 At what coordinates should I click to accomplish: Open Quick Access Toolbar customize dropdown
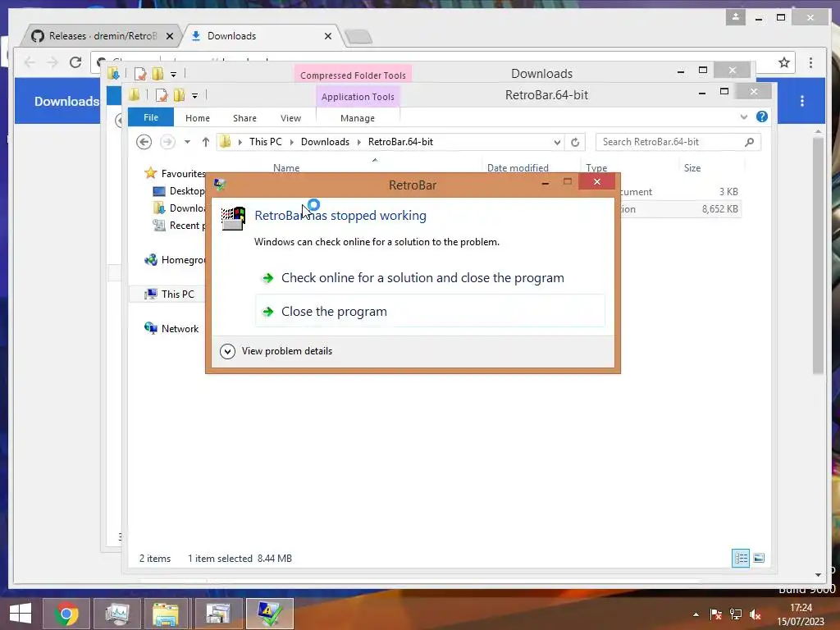[x=195, y=96]
